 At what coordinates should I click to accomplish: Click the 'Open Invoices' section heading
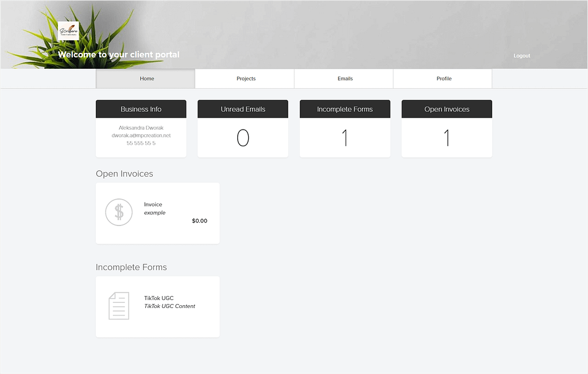[x=125, y=174]
